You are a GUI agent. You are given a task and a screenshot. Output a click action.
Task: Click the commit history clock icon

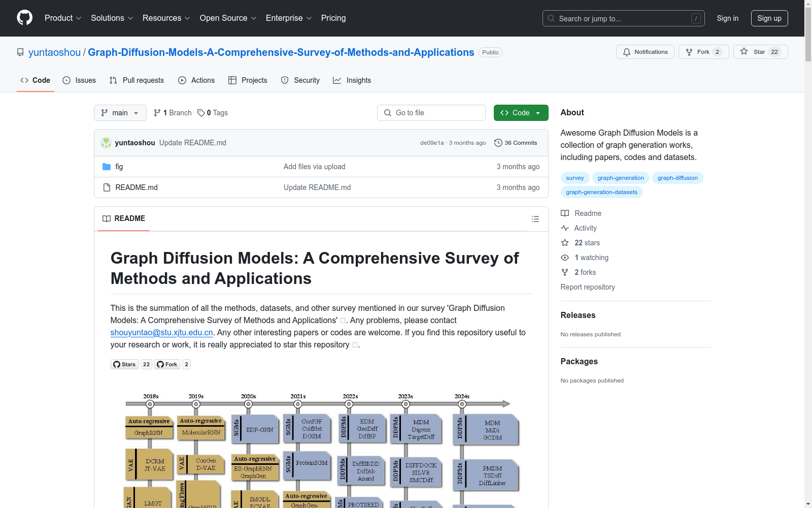coord(498,143)
